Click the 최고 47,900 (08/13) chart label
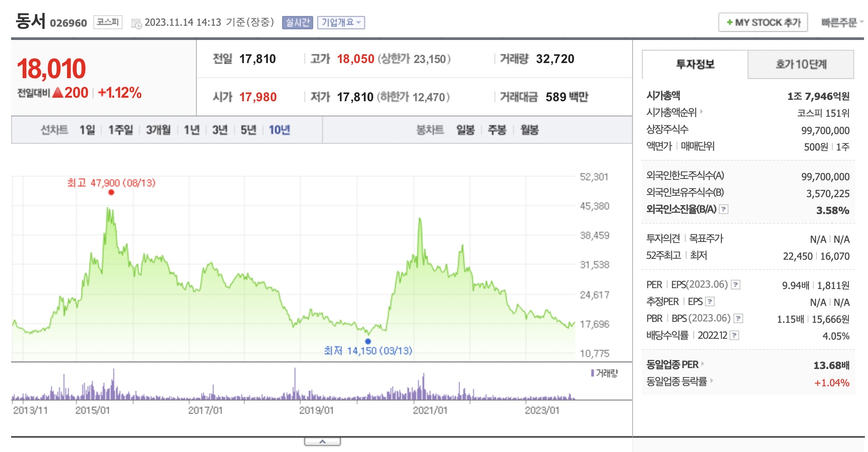The width and height of the screenshot is (868, 452). [x=111, y=182]
